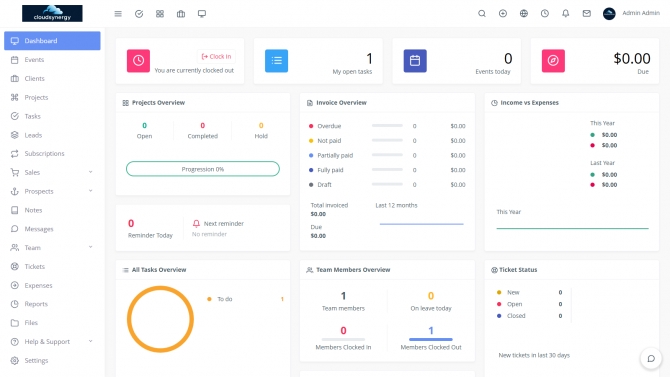Click the Messages sidebar speech bubble icon
Viewport: 670px width, 377px height.
pos(15,229)
